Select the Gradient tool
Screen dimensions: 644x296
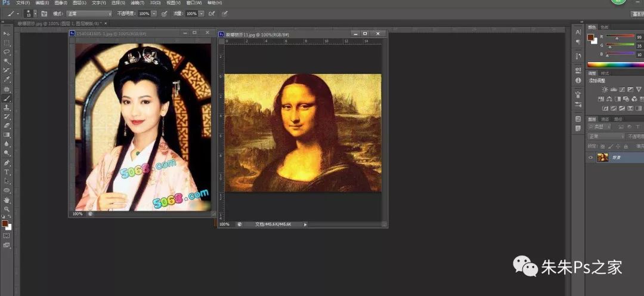click(7, 135)
